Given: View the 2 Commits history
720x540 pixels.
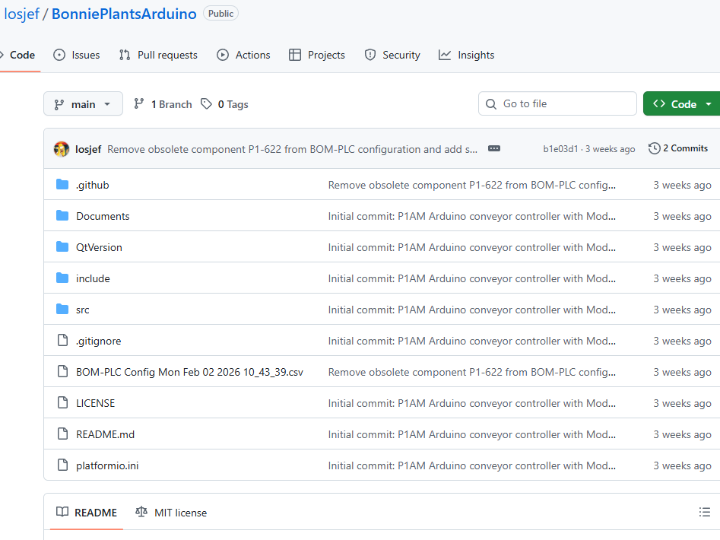Looking at the screenshot, I should (678, 148).
